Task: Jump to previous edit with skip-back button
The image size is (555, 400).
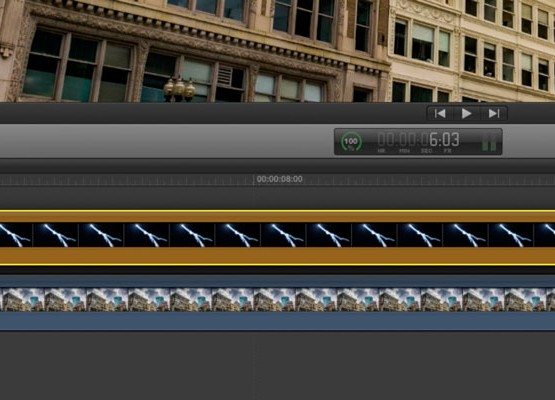Action: point(440,114)
